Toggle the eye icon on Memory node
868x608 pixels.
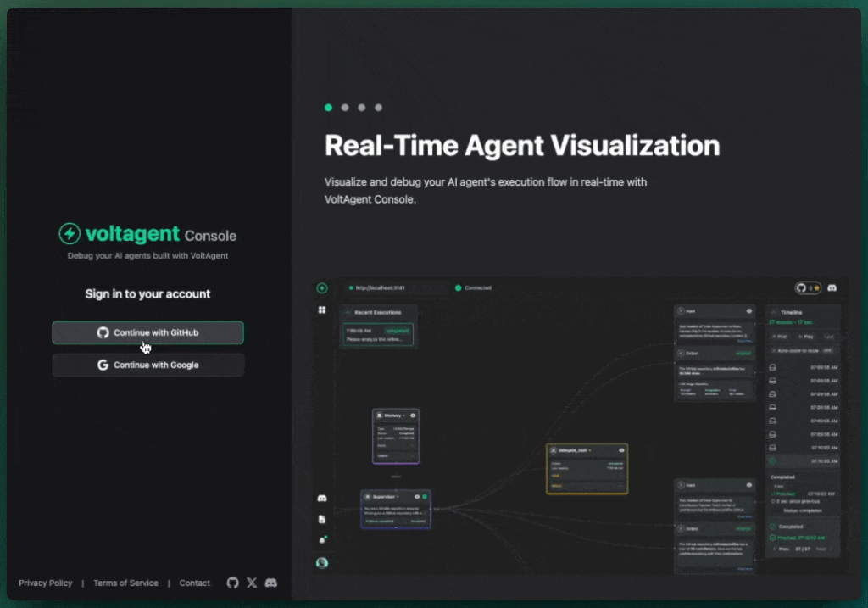(413, 416)
